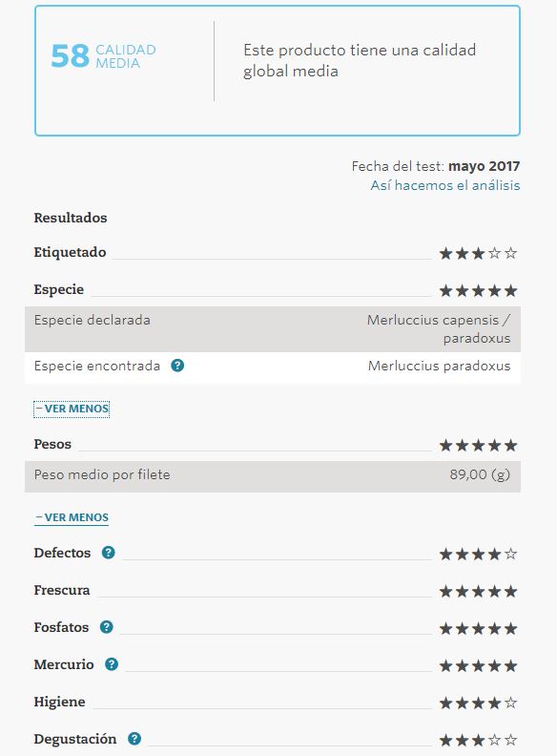The height and width of the screenshot is (756, 557).
Task: Click the Frescura result label
Action: pos(62,590)
